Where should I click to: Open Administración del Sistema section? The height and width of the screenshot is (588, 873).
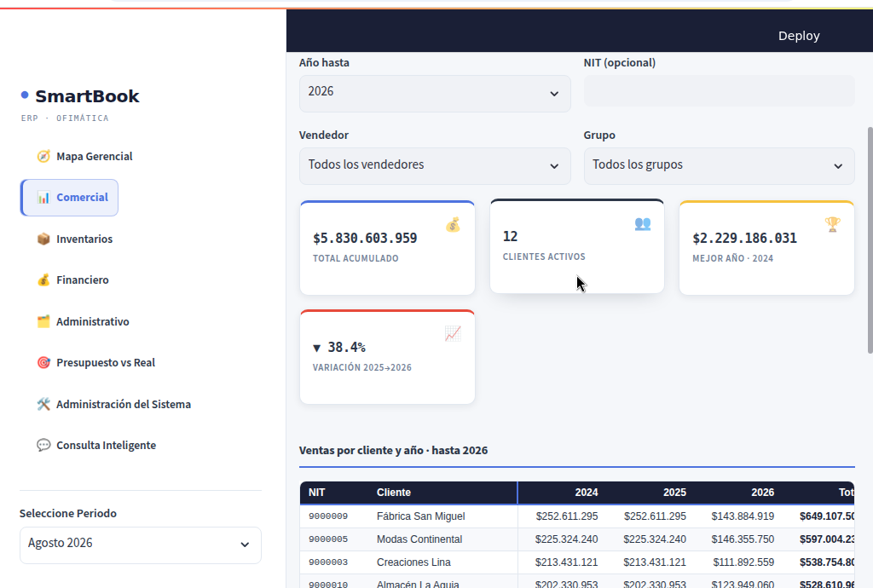113,405
